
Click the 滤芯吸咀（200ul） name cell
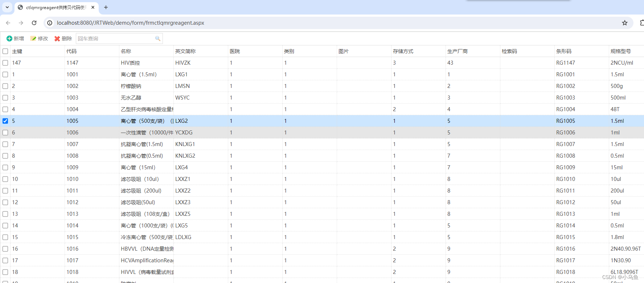(x=146, y=191)
